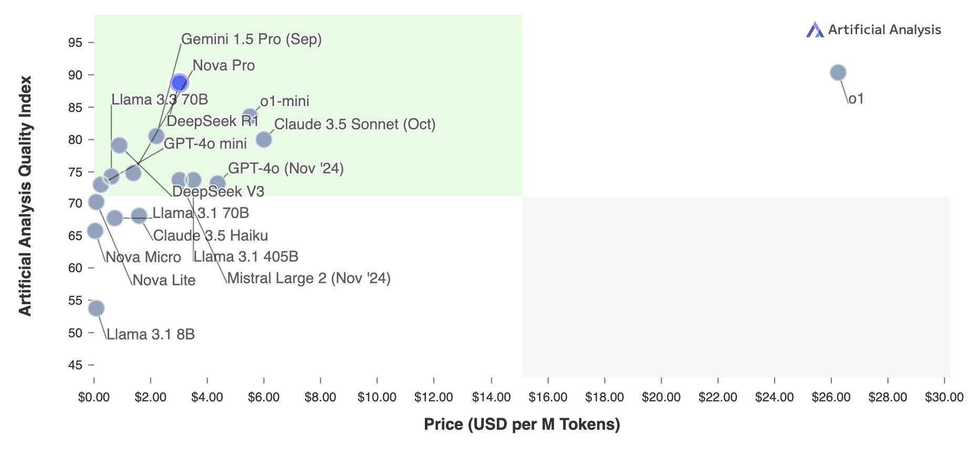Click the Claude 3.5 Sonnet (Oct) point
Viewport: 980px width, 456px height.
click(264, 139)
